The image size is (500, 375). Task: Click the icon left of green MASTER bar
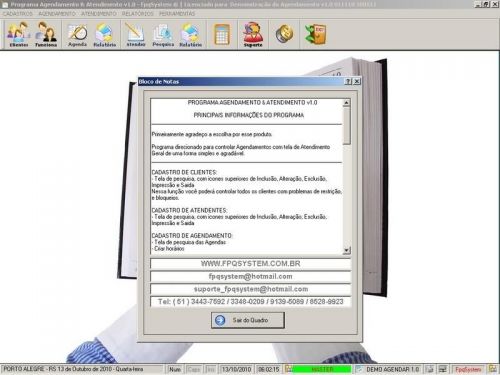tap(288, 369)
